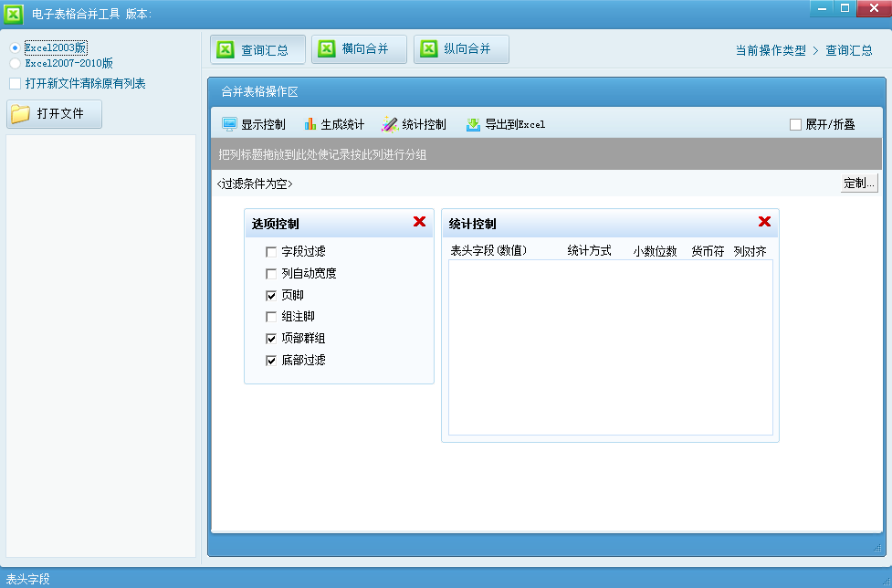
Task: Select the 查询汇总 tab
Action: 257,49
